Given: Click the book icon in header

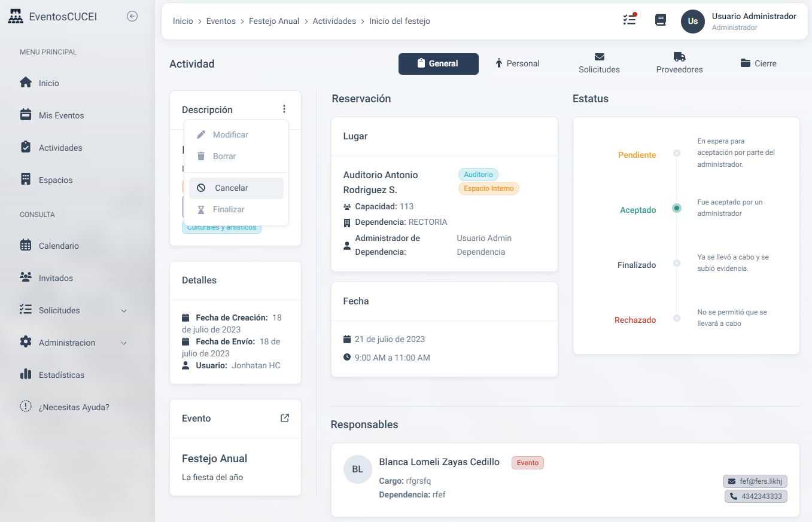Looking at the screenshot, I should tap(661, 20).
